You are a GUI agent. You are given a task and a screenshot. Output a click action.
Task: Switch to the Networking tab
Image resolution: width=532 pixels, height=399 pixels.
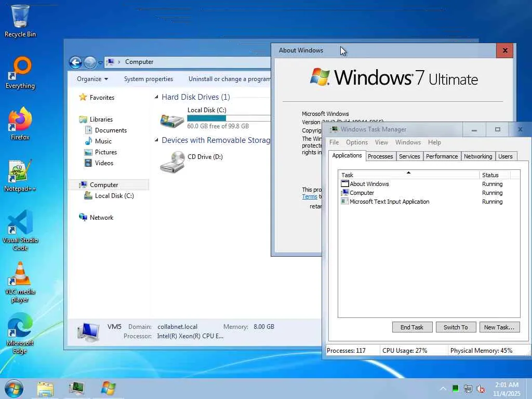tap(478, 156)
